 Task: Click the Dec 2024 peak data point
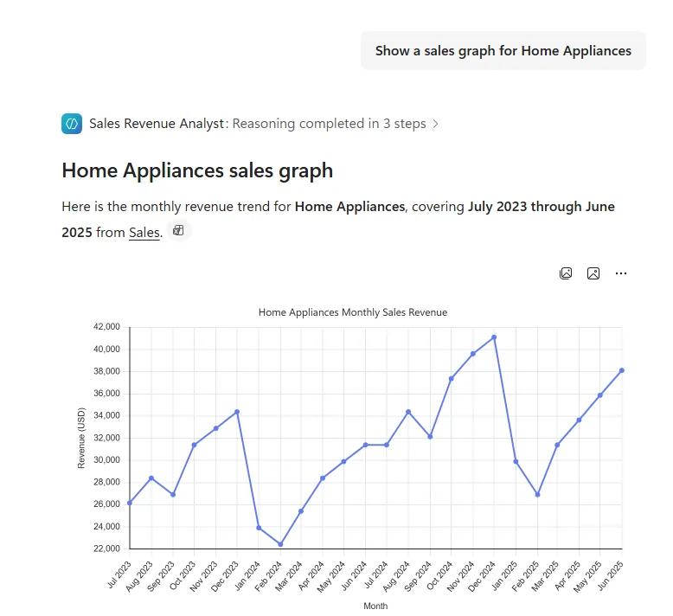click(494, 337)
